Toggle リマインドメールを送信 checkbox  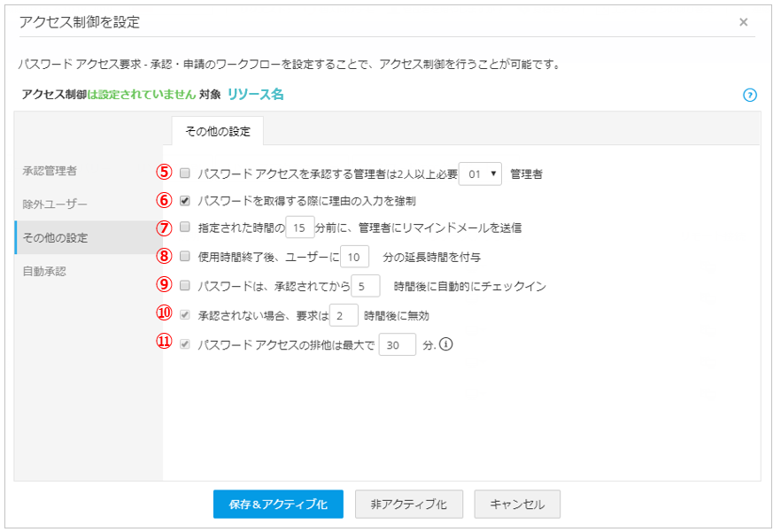click(185, 227)
